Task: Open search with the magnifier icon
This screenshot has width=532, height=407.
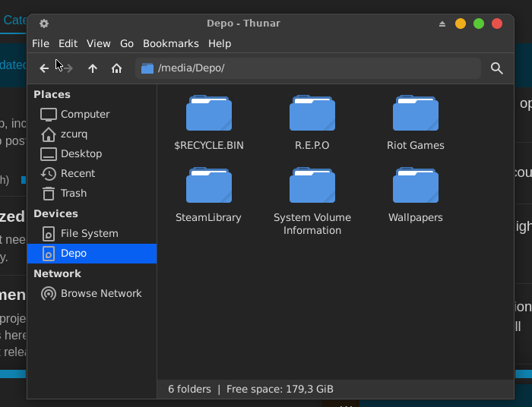Action: (497, 68)
